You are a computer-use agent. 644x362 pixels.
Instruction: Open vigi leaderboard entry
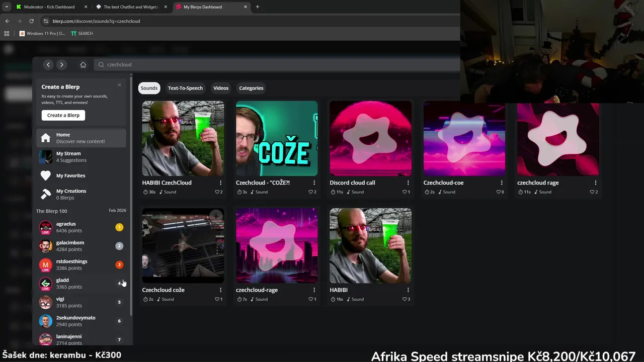81,302
